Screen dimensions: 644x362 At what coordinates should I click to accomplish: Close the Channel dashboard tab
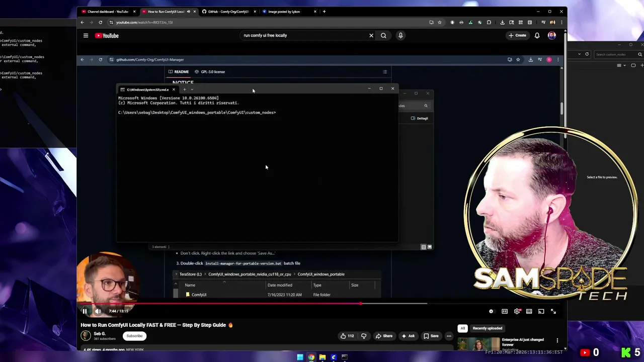[134, 12]
